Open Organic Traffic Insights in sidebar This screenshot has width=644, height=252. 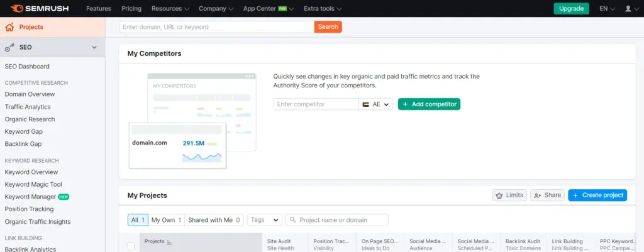coord(38,222)
